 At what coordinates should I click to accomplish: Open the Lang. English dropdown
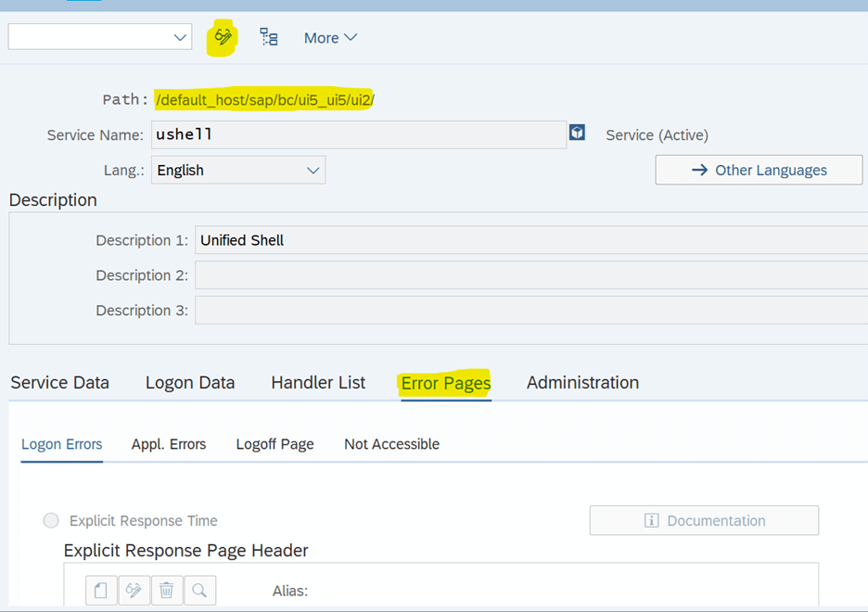click(x=238, y=170)
